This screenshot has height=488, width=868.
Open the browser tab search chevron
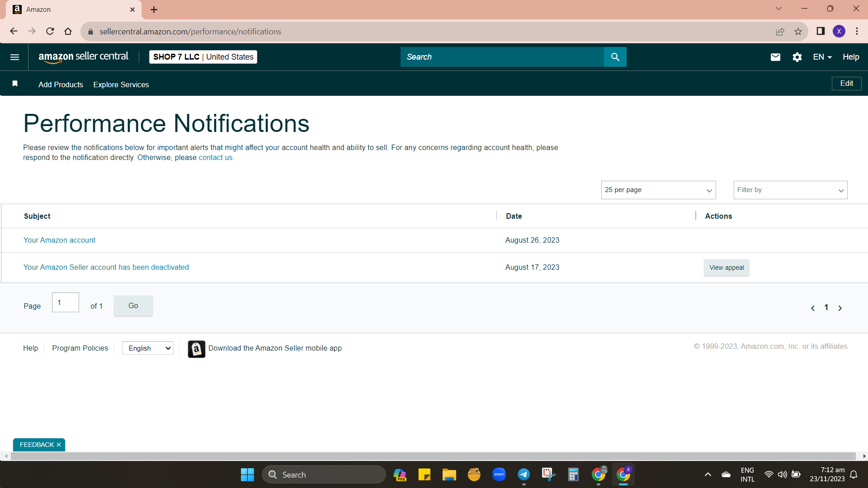pyautogui.click(x=778, y=9)
